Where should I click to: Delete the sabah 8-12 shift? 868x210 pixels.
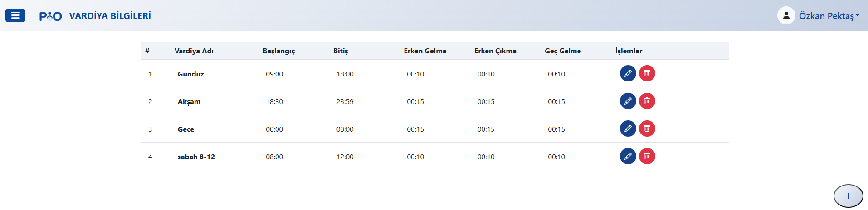(x=647, y=156)
